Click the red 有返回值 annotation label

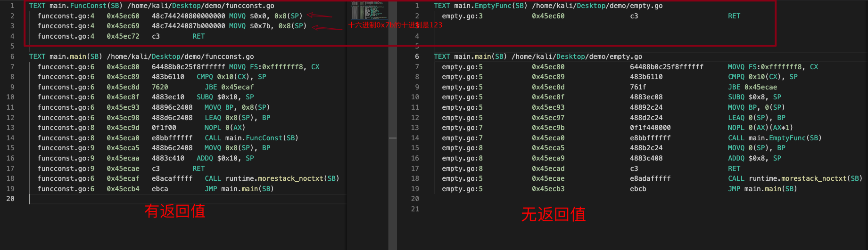tap(175, 211)
